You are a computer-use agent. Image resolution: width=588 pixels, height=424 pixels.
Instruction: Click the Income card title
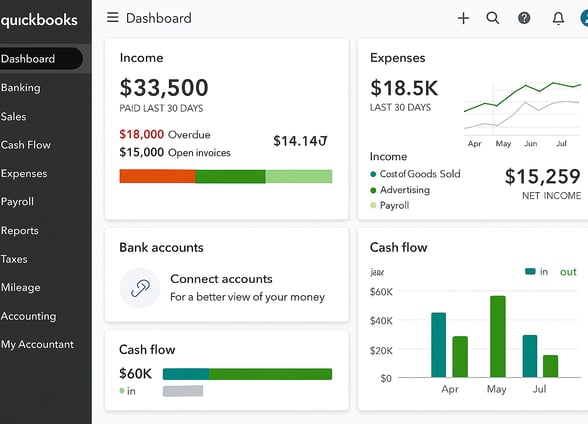pyautogui.click(x=141, y=58)
